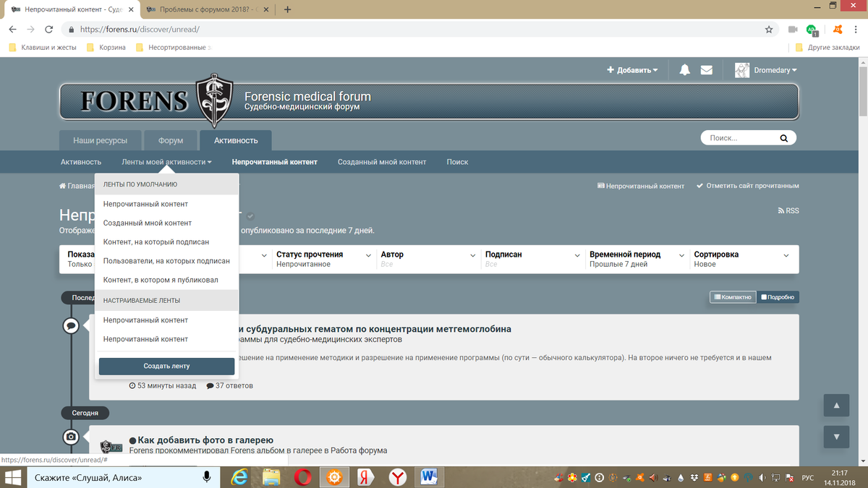Switch to Проблемы с форумом 2018 browser tab

click(208, 9)
